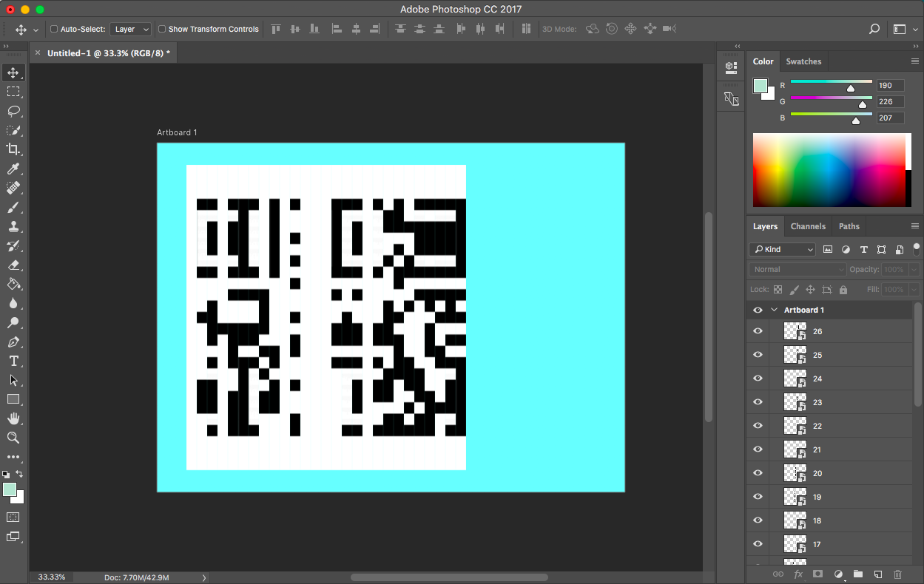Open the search icon in options bar
The height and width of the screenshot is (584, 924).
click(x=874, y=29)
